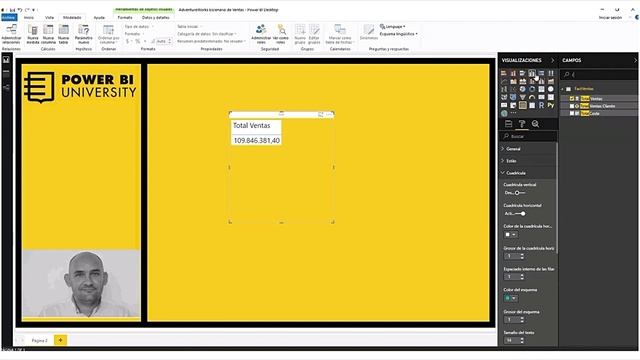Open the Analytics magnifier pane icon
The width and height of the screenshot is (640, 360).
535,124
